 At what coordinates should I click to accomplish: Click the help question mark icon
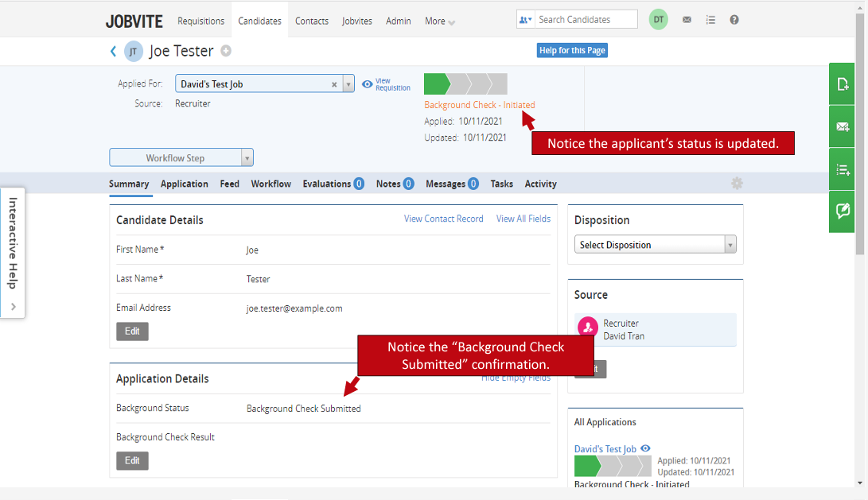[x=734, y=20]
